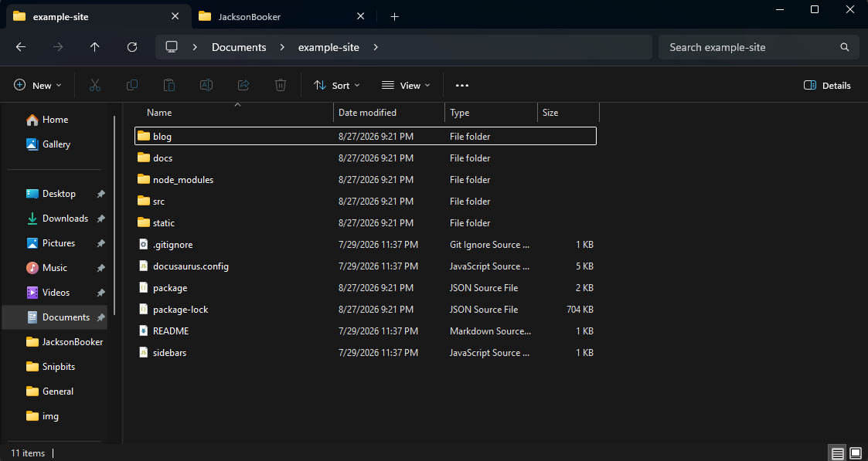Open the View dropdown menu

(x=406, y=85)
